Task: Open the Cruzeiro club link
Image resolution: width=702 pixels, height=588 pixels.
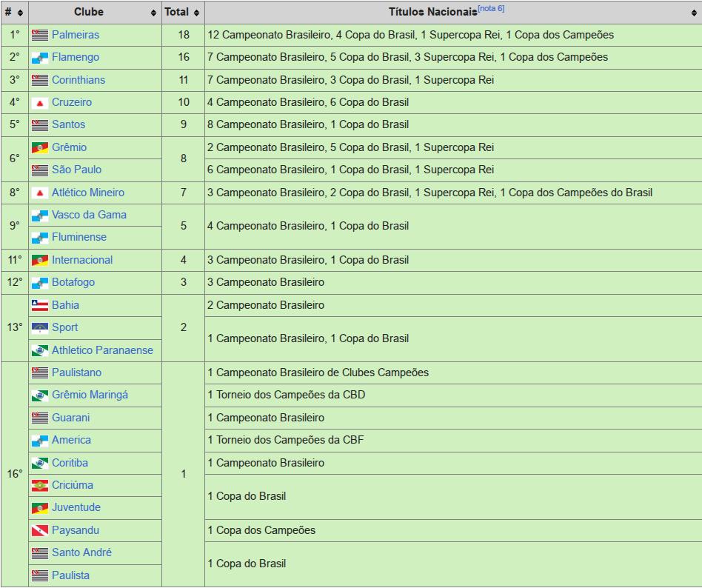Action: 72,102
